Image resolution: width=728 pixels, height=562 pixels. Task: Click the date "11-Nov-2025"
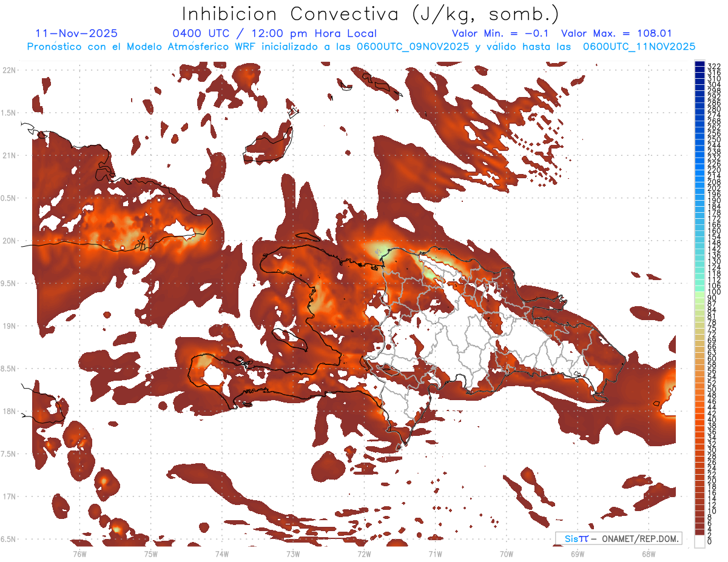[x=76, y=33]
